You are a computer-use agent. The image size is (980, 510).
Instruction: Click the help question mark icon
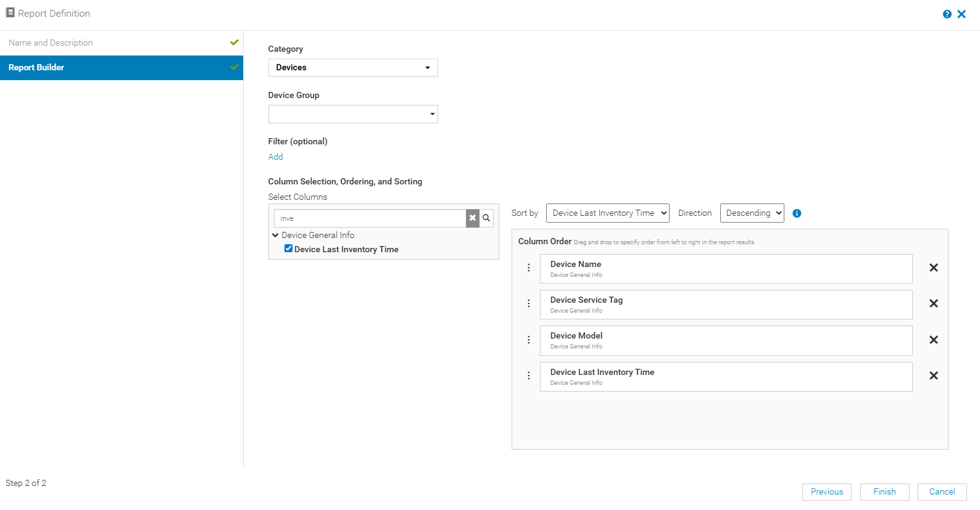point(947,14)
